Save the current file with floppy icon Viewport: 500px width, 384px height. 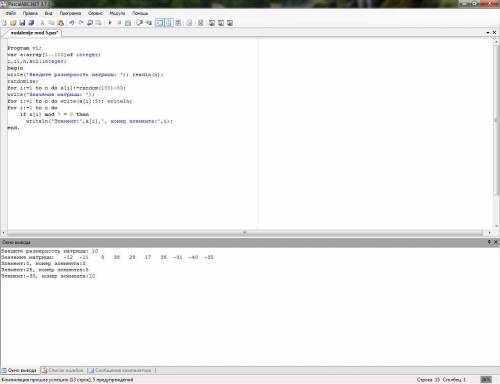22,23
